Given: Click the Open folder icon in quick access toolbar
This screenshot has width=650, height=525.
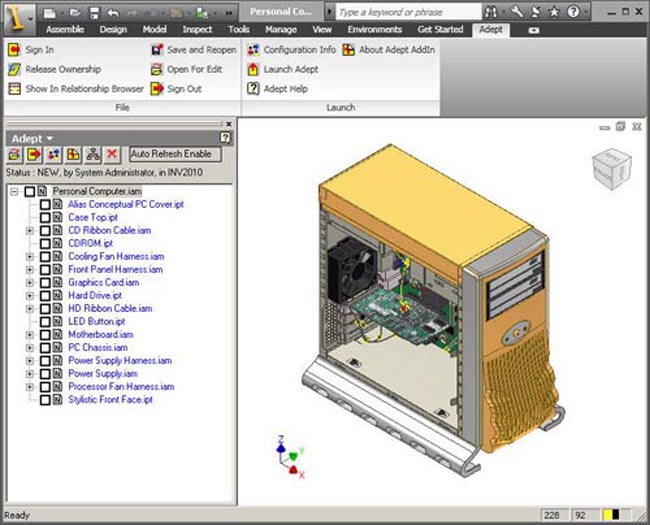Looking at the screenshot, I should coord(75,13).
